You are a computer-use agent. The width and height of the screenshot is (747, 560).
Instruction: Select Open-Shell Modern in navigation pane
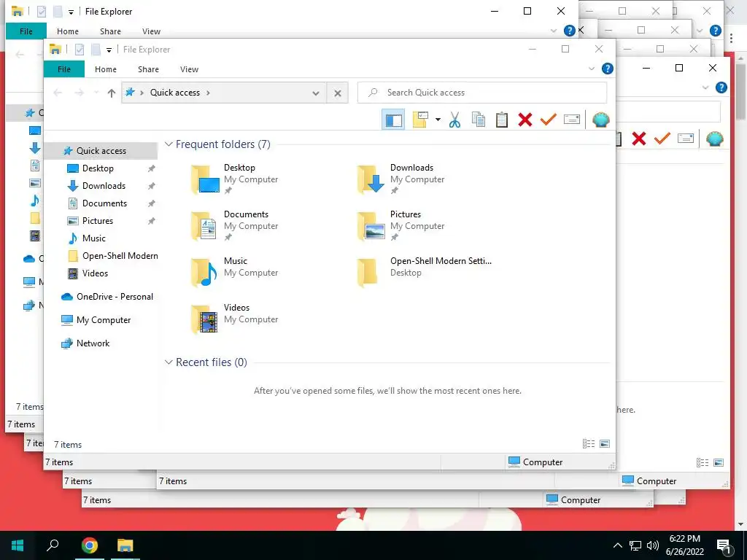(x=120, y=256)
